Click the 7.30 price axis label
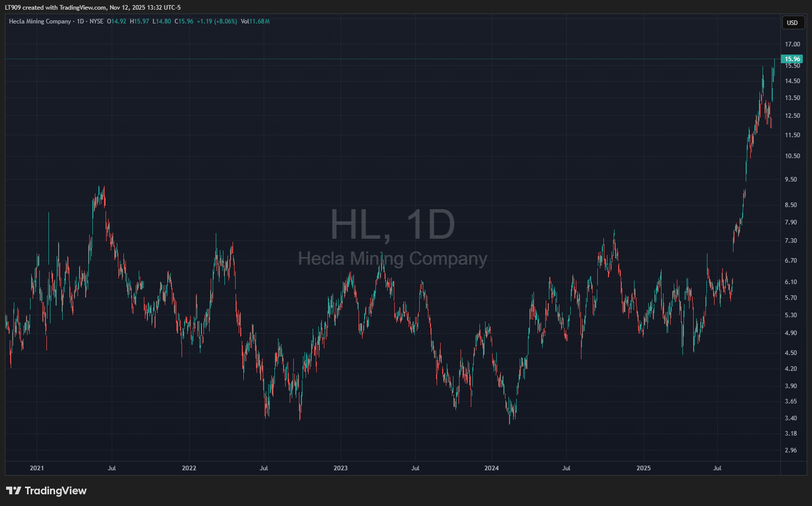 (791, 241)
